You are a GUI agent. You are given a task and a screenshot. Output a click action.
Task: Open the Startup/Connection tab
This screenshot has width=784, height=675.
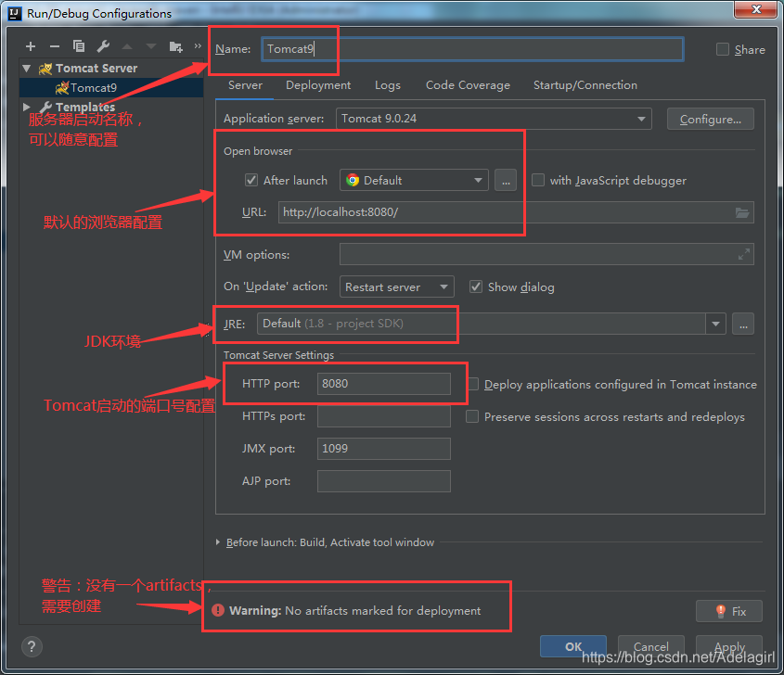coord(585,85)
